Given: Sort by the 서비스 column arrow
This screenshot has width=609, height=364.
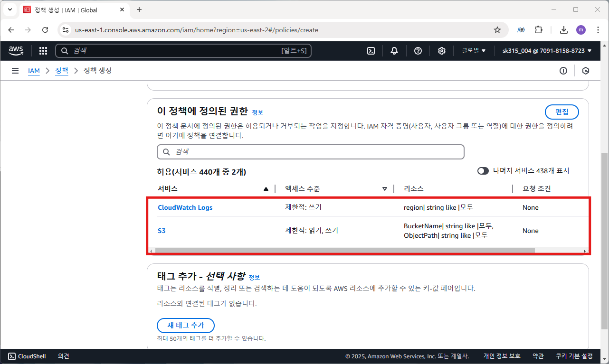Looking at the screenshot, I should (266, 189).
